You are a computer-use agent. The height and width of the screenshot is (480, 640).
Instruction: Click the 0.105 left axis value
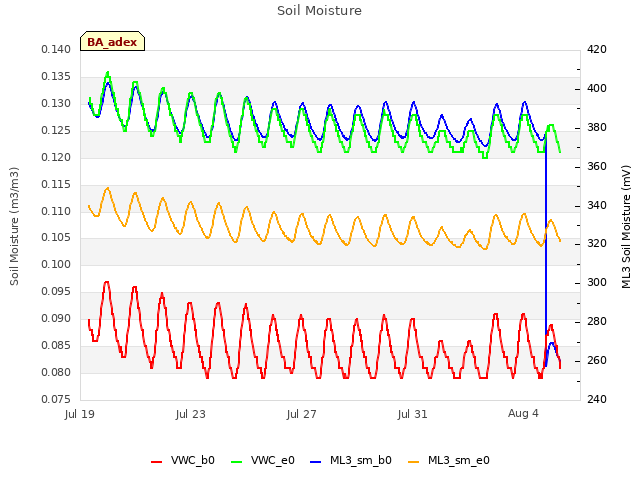pyautogui.click(x=56, y=237)
